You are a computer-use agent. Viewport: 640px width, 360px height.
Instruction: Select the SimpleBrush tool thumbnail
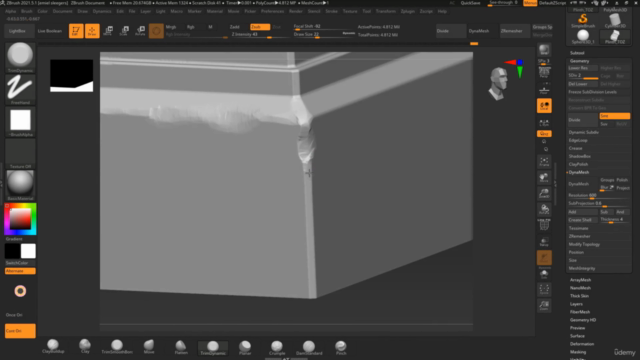[583, 20]
